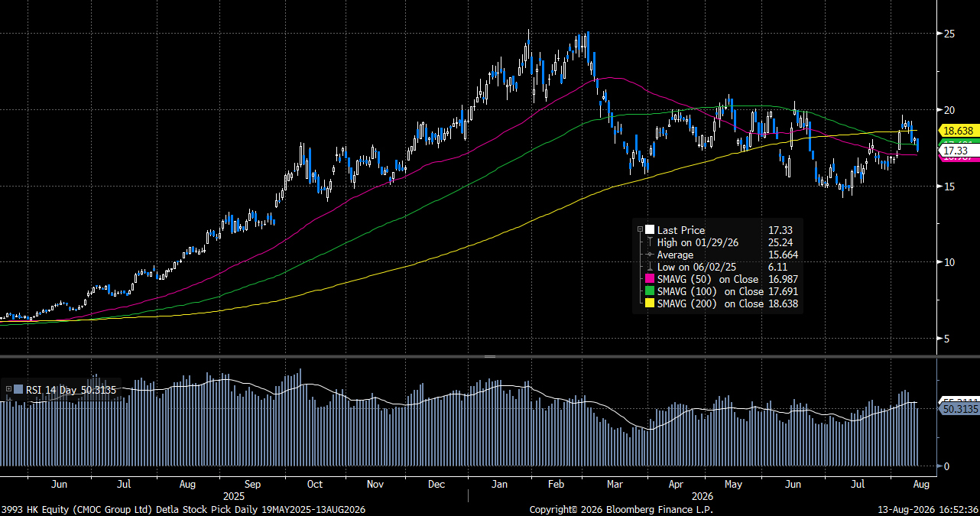Screen dimensions: 980x516
Task: Select 'High on 01/29/26' legend row
Action: pyautogui.click(x=698, y=242)
